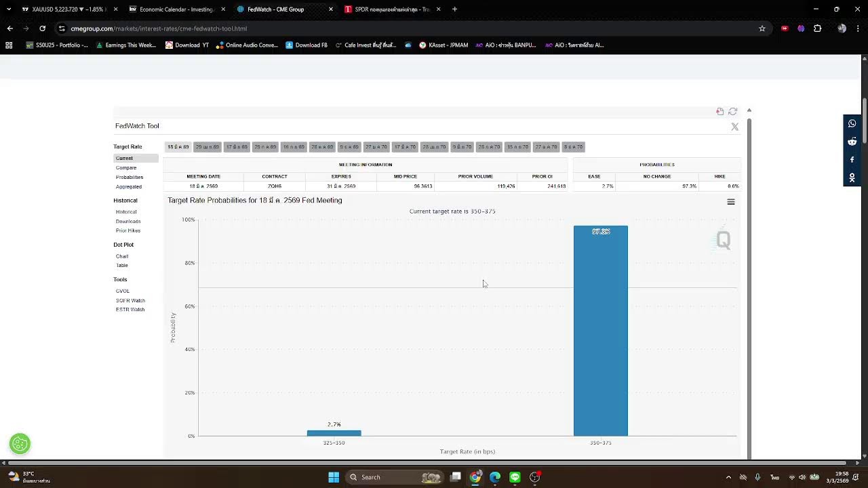This screenshot has width=868, height=488.
Task: Share page via WhatsApp icon
Action: coord(852,123)
